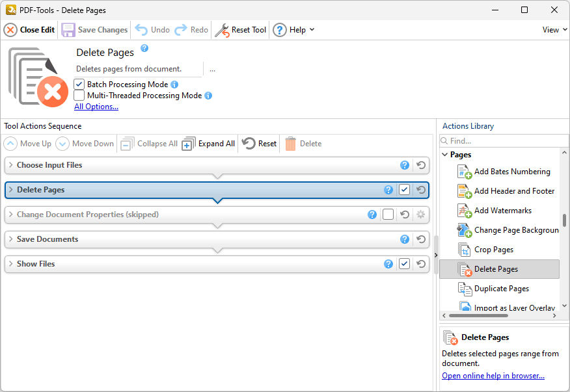Select Add Watermarks action

495,211
